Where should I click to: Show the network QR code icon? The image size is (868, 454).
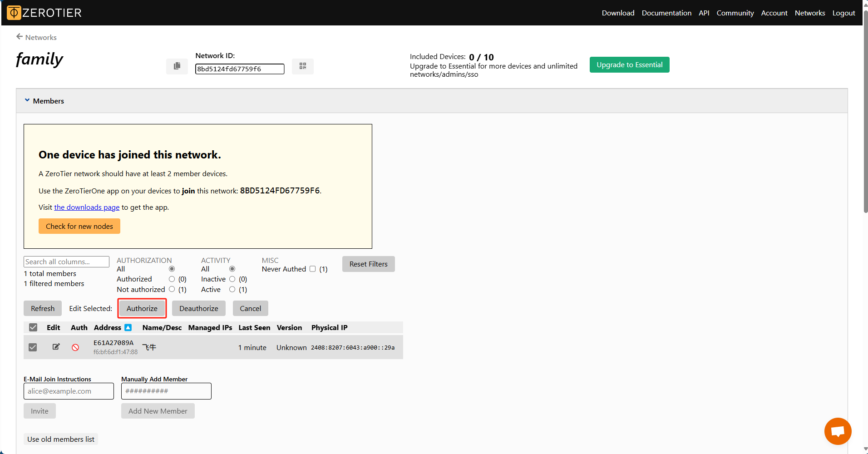303,66
